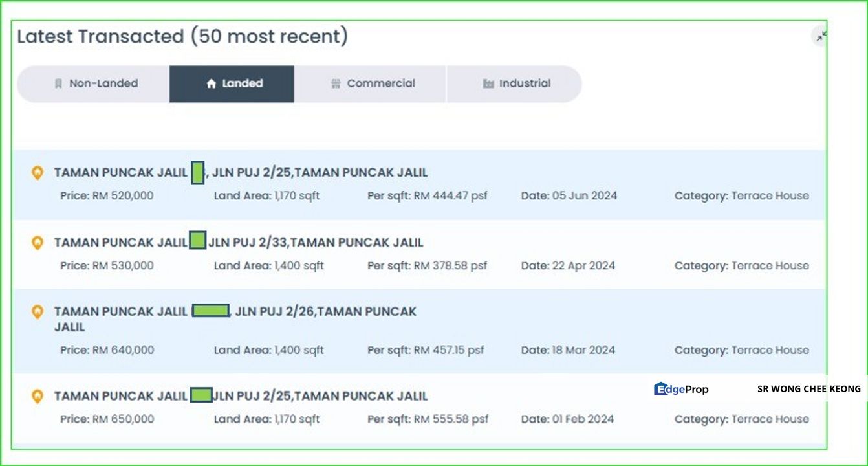This screenshot has height=466, width=868.
Task: Click the price 'RM 650,000'
Action: 123,419
